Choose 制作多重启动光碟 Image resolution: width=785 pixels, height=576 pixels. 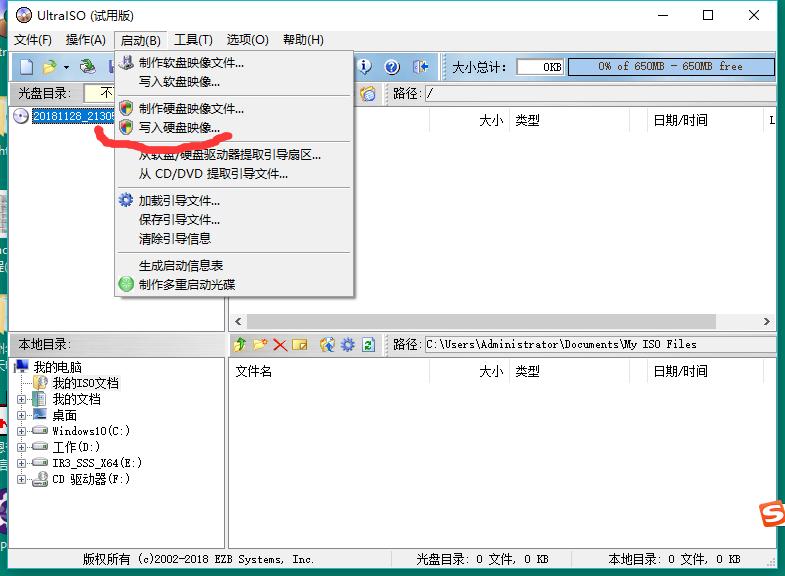(234, 285)
